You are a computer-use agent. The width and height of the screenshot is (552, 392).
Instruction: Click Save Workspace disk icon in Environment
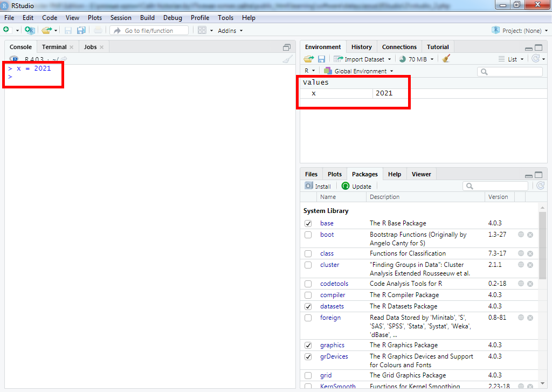pos(321,59)
